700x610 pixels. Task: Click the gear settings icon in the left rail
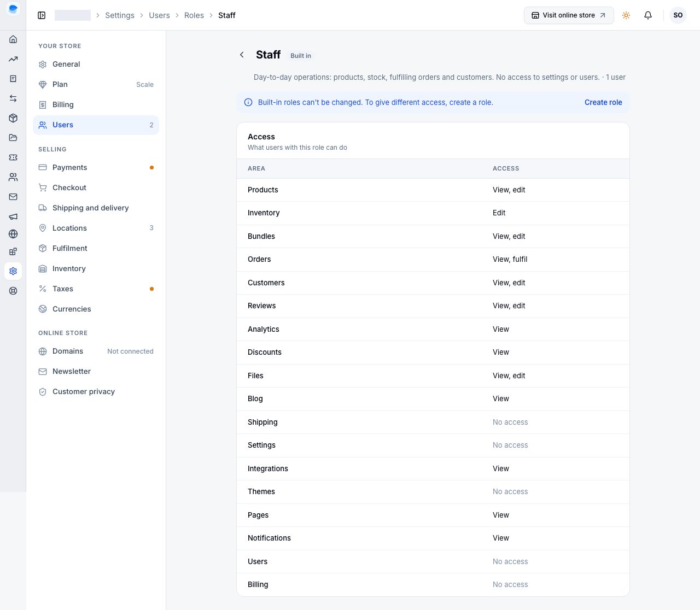13,271
